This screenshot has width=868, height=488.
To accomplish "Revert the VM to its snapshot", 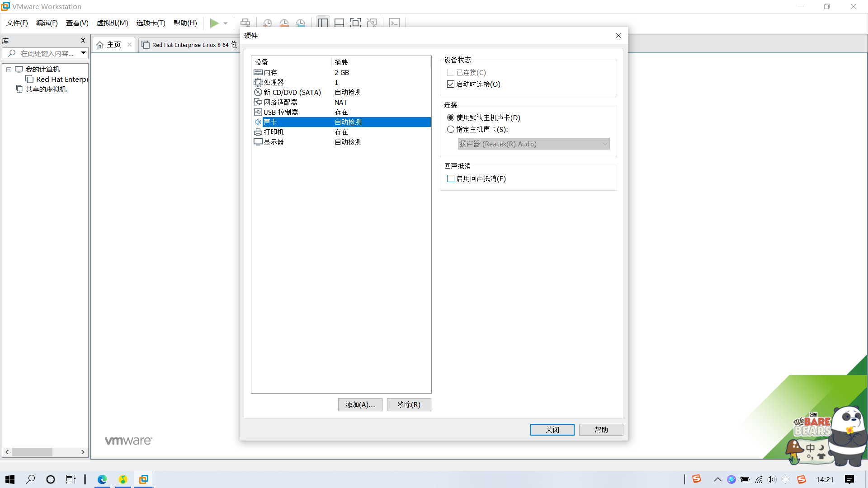I will point(284,23).
